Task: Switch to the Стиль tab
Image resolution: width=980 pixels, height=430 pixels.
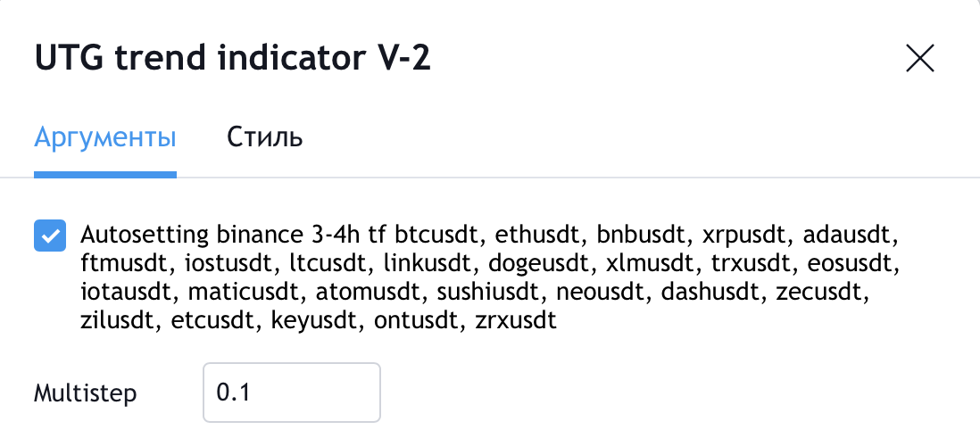Action: pyautogui.click(x=264, y=136)
